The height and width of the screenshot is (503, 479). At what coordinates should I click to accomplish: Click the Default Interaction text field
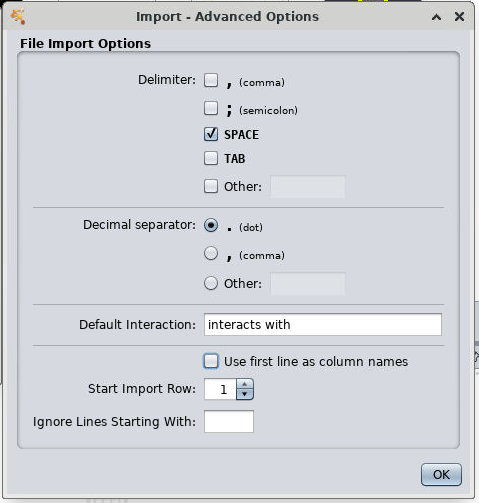click(323, 324)
